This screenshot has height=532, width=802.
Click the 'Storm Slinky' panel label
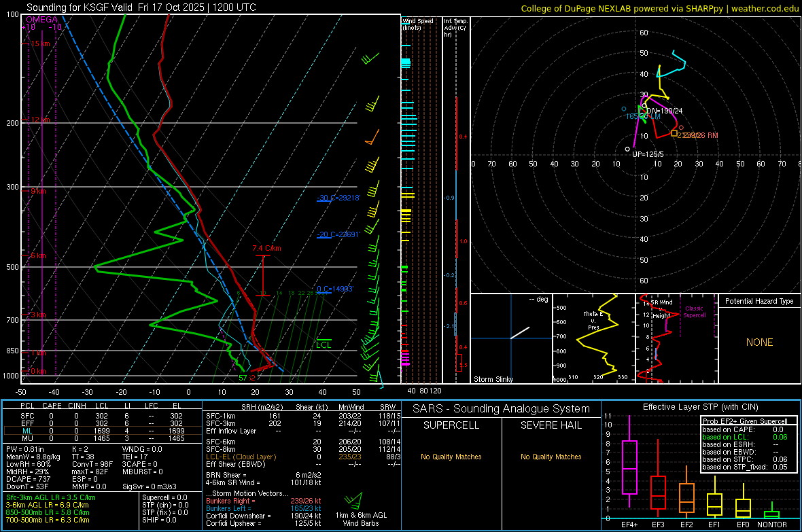[x=493, y=379]
